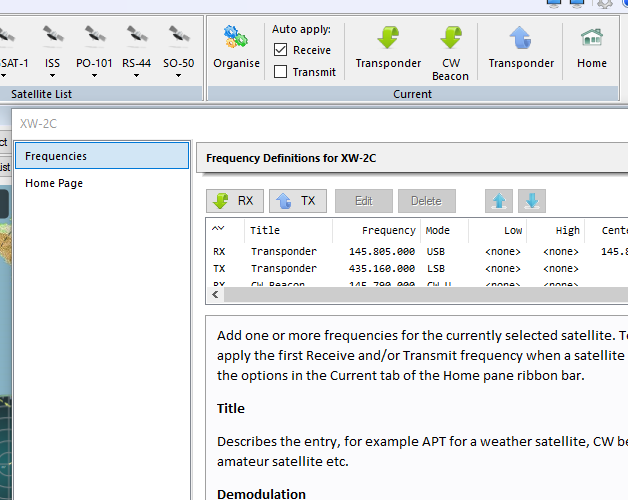
Task: Click the sort direction column header
Action: (225, 230)
